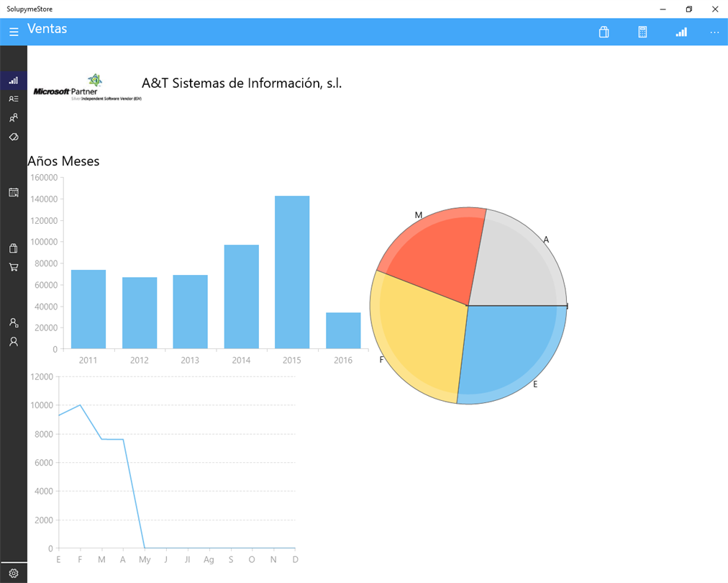
Task: Open the shopping cart icon in sidebar
Action: (14, 267)
